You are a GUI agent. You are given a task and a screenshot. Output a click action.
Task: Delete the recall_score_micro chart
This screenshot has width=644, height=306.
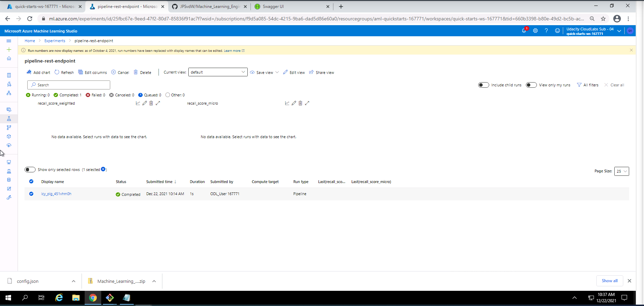(300, 103)
